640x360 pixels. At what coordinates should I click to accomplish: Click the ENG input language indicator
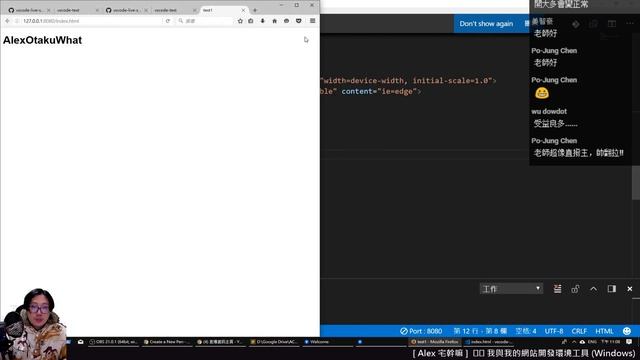(x=592, y=342)
